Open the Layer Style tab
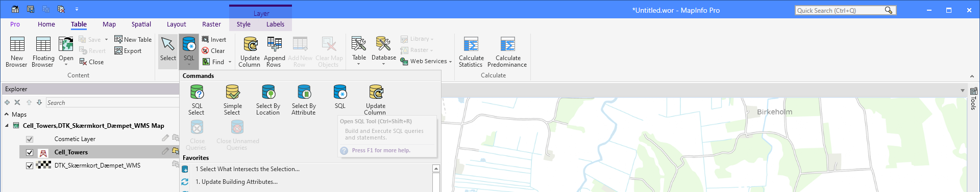Viewport: 980px width, 192px height. point(243,24)
